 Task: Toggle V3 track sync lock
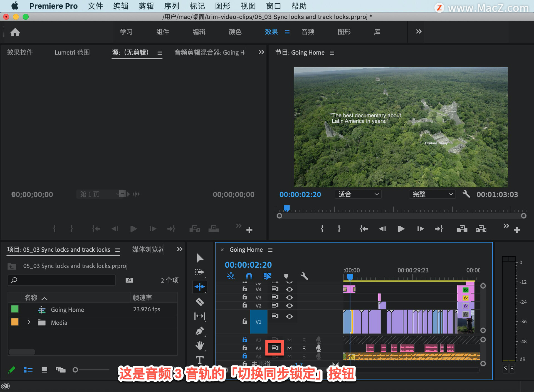coord(275,297)
